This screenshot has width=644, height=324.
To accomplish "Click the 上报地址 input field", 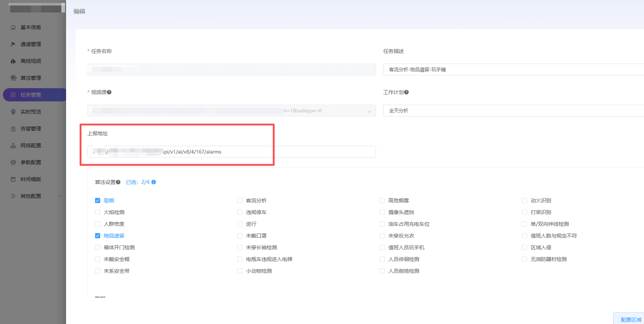I will pyautogui.click(x=294, y=152).
